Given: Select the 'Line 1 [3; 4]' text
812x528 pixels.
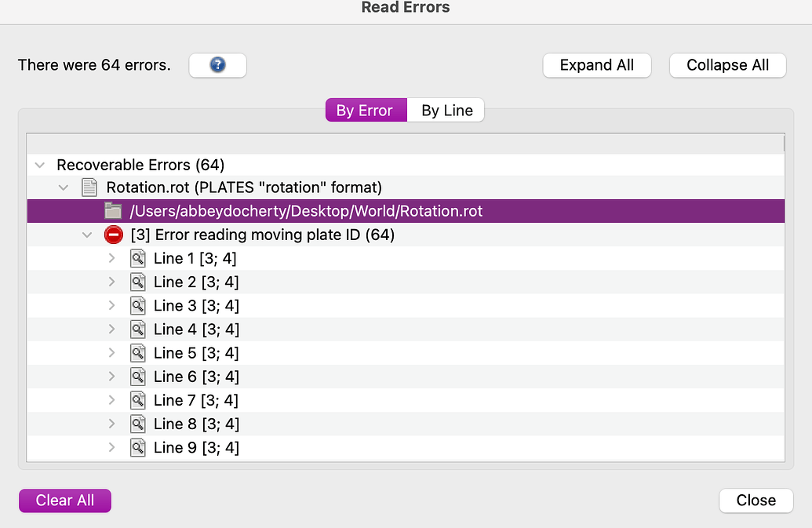Looking at the screenshot, I should tap(195, 258).
